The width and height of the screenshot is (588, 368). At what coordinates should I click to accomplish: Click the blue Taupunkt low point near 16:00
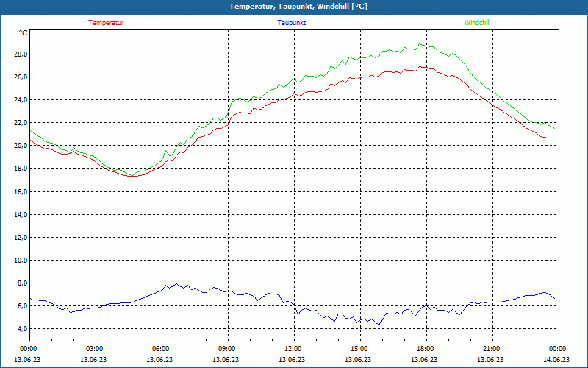pos(379,325)
